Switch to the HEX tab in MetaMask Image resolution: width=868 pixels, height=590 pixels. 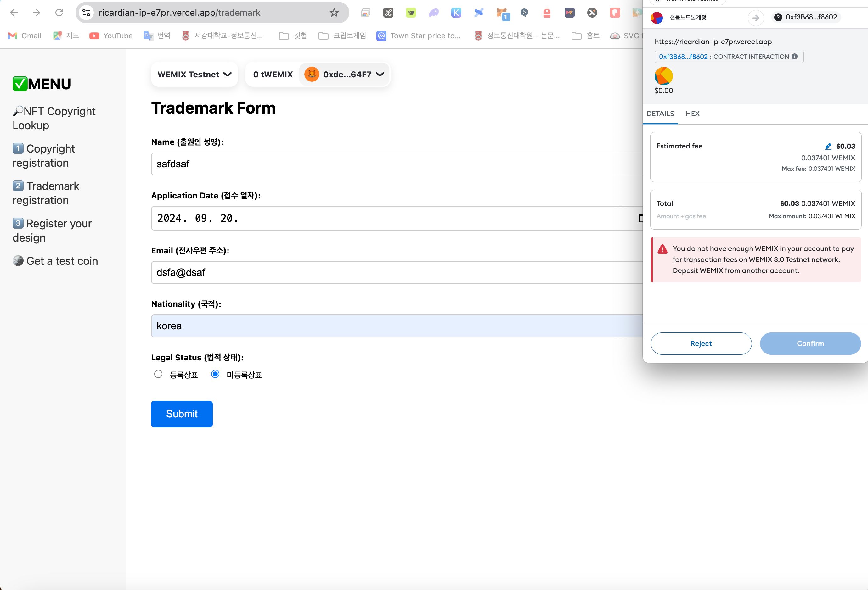point(692,114)
